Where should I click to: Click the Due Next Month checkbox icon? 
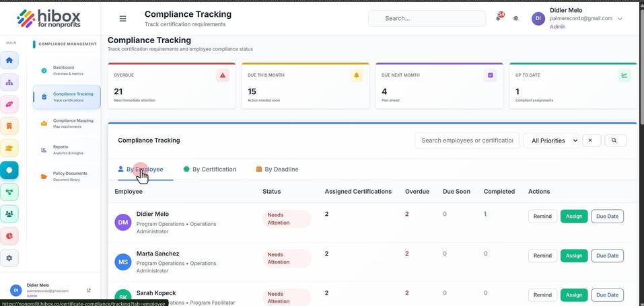pos(491,75)
